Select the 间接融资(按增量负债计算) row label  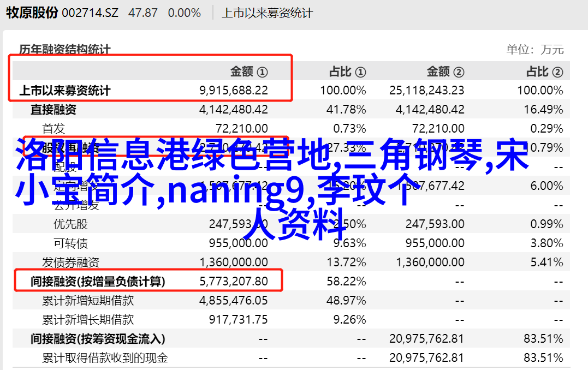(x=98, y=282)
